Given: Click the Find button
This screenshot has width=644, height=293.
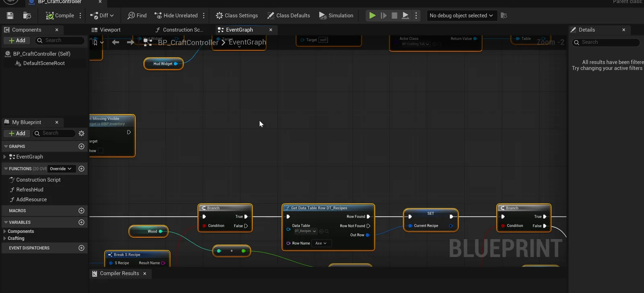Looking at the screenshot, I should 137,16.
